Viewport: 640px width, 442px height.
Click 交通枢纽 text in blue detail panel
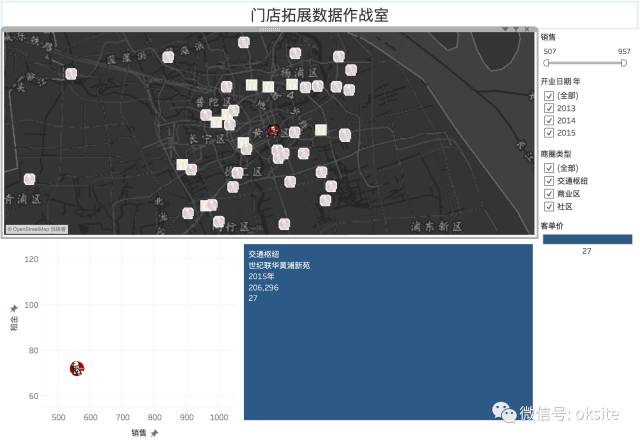264,254
